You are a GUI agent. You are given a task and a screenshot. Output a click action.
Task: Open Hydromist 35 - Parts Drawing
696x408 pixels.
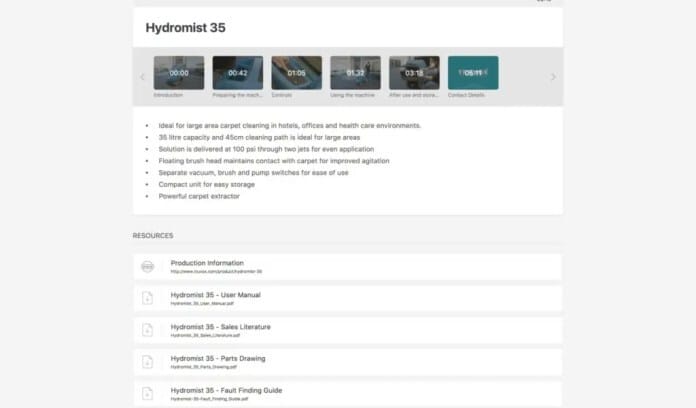(348, 362)
